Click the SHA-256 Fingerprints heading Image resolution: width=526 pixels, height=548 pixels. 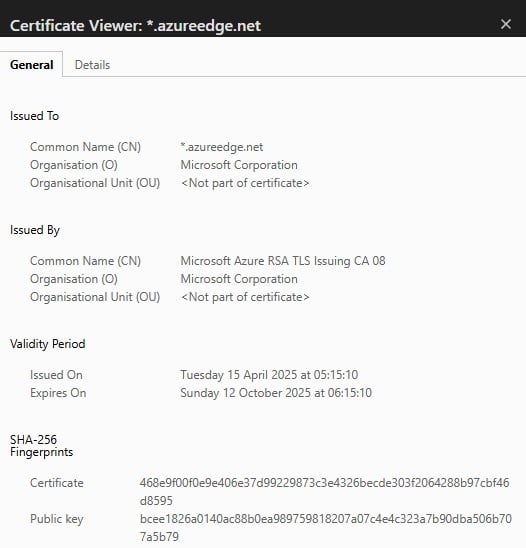tap(41, 446)
